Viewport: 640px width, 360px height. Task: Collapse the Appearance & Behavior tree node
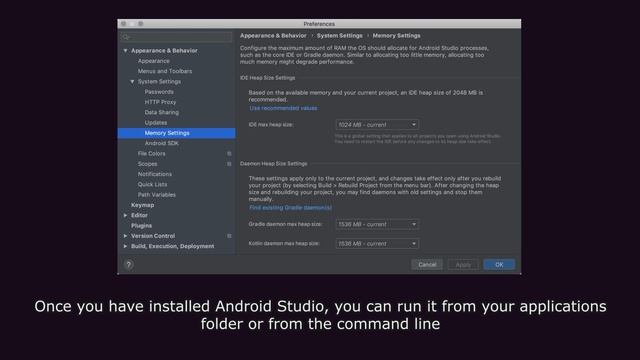click(125, 51)
